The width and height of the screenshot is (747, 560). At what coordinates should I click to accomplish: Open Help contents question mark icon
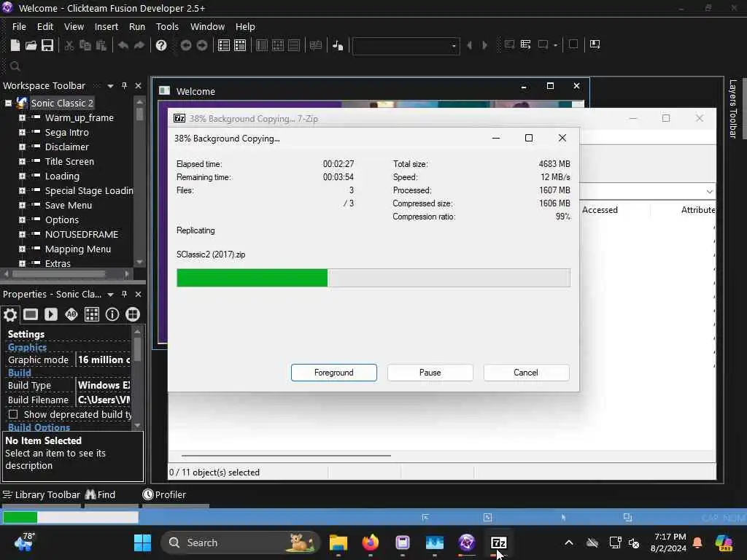coord(161,45)
